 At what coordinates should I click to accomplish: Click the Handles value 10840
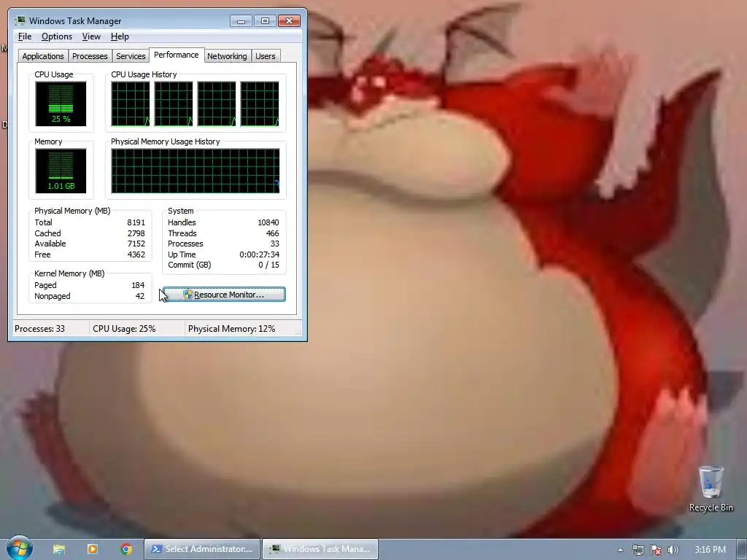coord(268,222)
